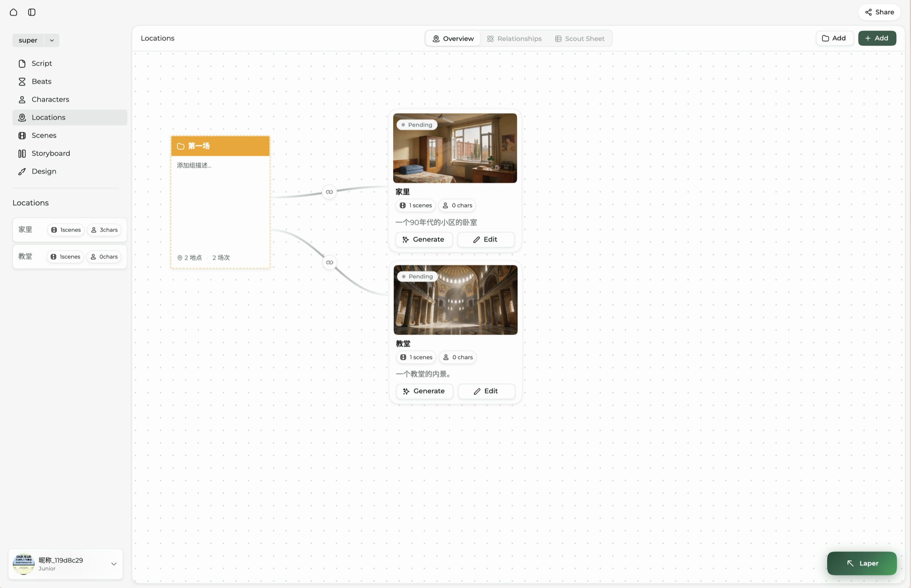Click the green plus Add button
Screen dimensions: 911x588
coord(877,38)
